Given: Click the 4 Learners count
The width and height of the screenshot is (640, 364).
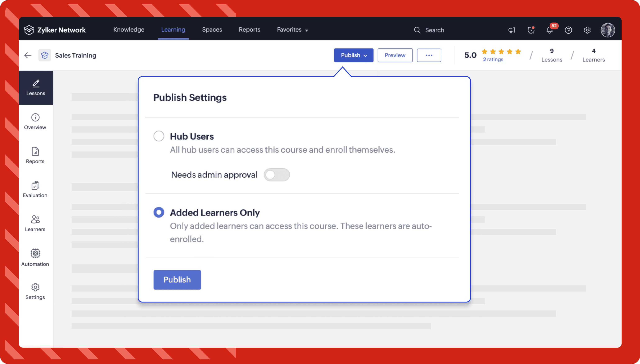Looking at the screenshot, I should click(594, 55).
